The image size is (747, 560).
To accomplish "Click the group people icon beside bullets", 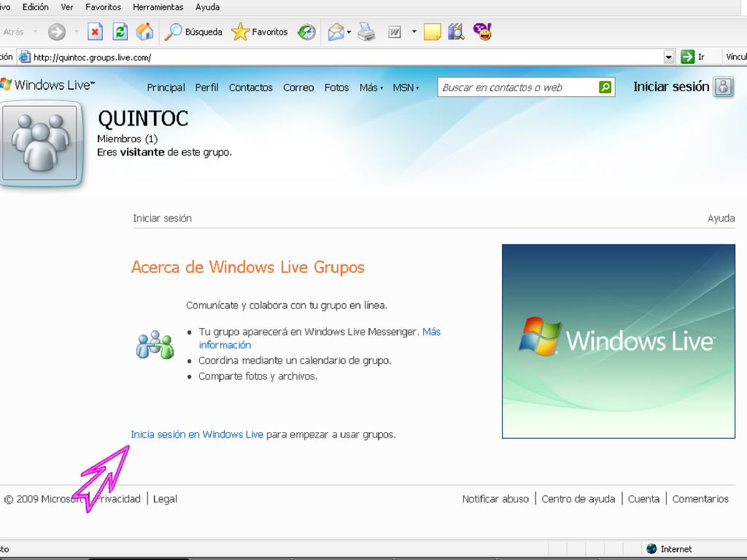I will pos(155,345).
